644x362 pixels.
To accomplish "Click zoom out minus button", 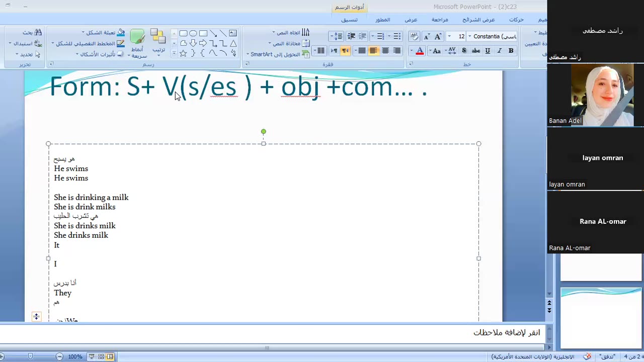I will click(x=59, y=356).
